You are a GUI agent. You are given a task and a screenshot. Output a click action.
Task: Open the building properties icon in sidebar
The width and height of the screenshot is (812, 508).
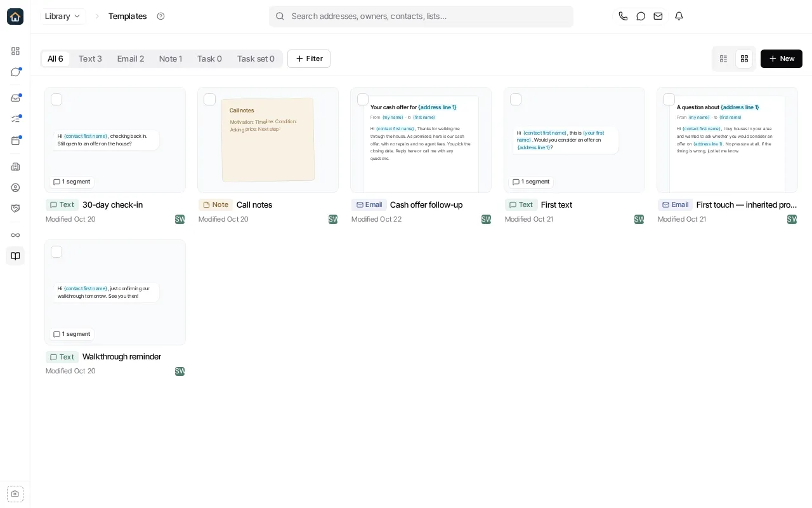(x=15, y=166)
